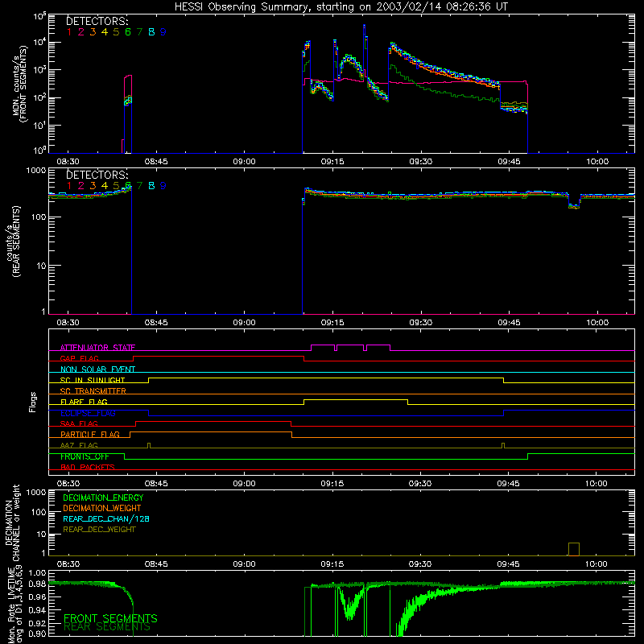Click detector 9 in the top legend

point(163,32)
